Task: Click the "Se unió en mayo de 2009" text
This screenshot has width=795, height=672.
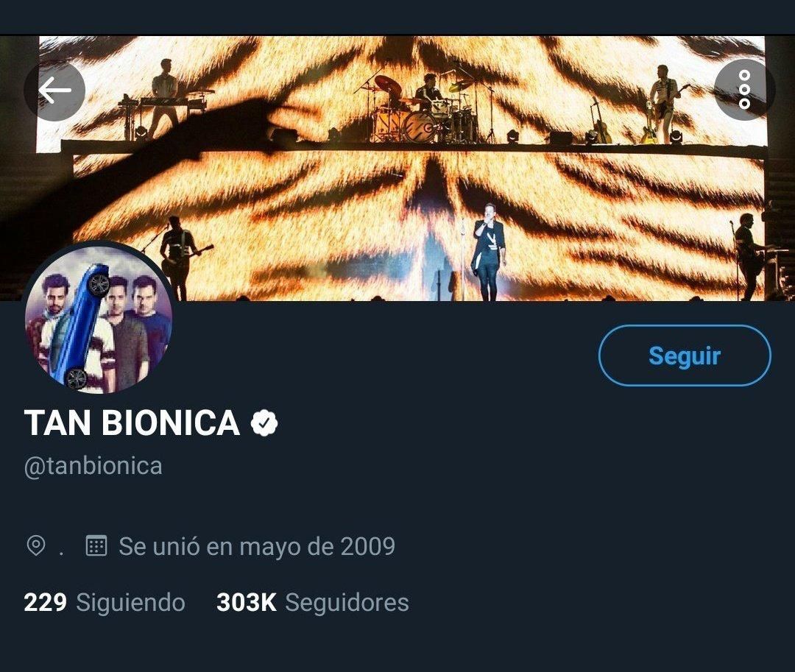Action: click(x=257, y=546)
